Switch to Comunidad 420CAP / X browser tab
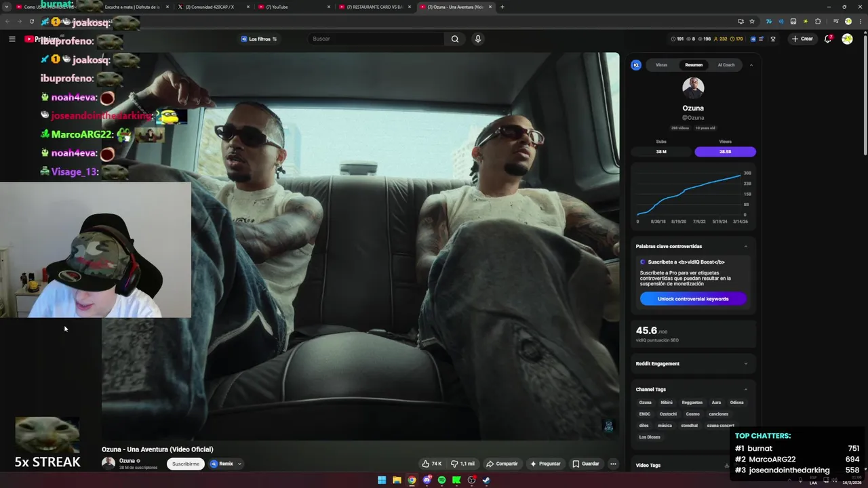The height and width of the screenshot is (488, 868). pos(214,7)
